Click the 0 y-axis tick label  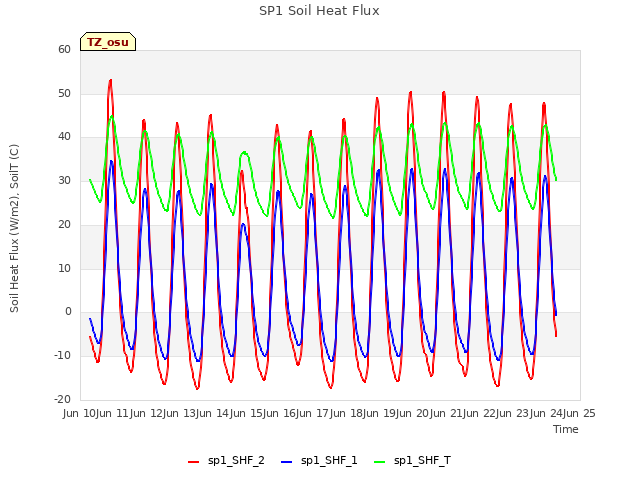68,312
